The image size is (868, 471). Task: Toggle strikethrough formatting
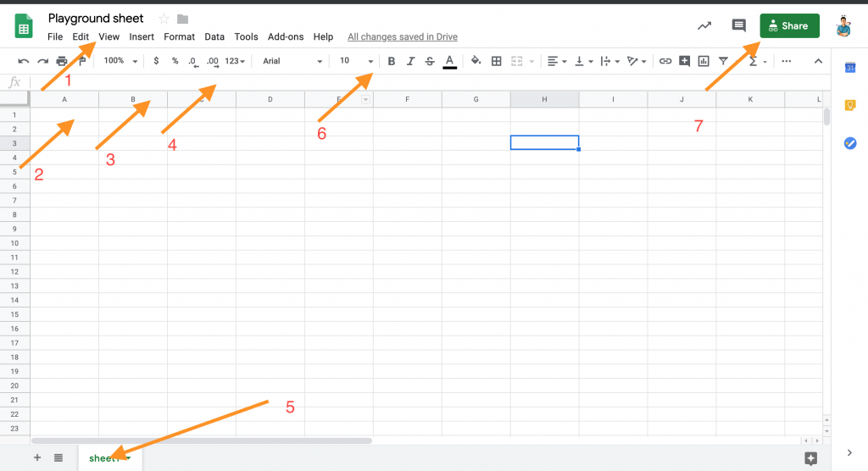(430, 62)
